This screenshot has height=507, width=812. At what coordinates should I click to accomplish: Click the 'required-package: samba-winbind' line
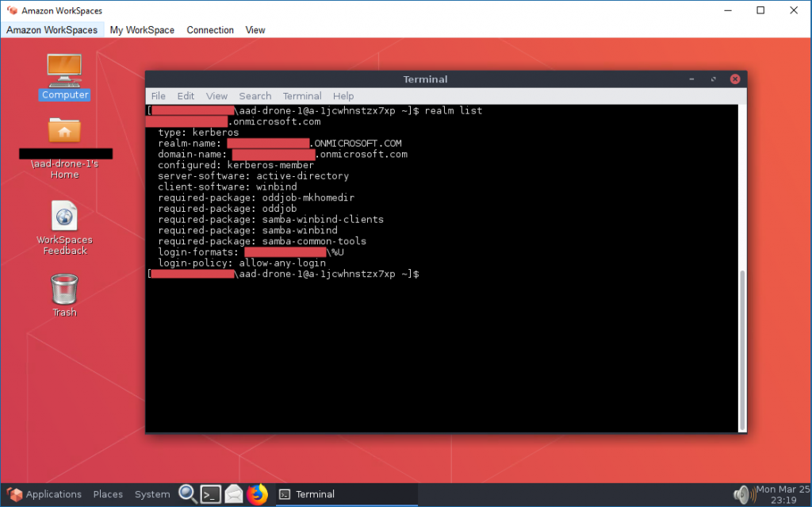(247, 230)
